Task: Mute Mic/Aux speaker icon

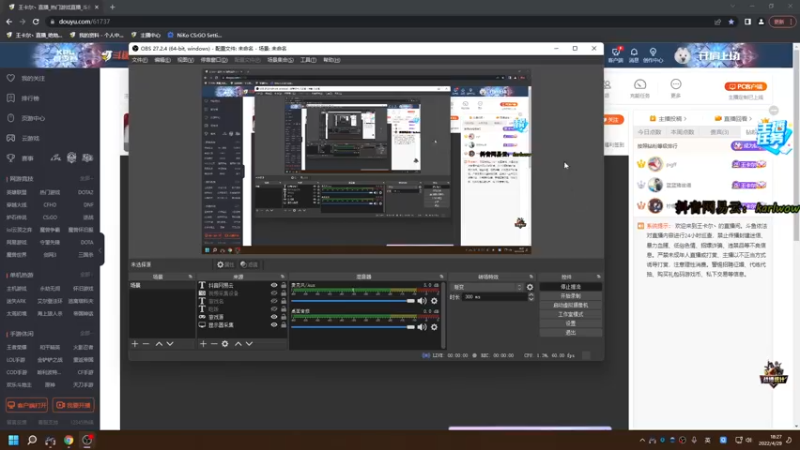Action: point(422,301)
